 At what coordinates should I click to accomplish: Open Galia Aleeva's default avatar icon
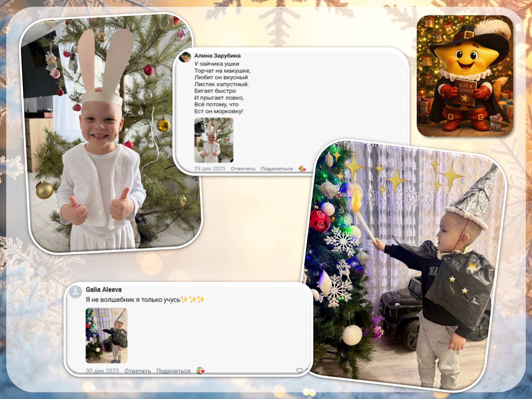coord(76,292)
